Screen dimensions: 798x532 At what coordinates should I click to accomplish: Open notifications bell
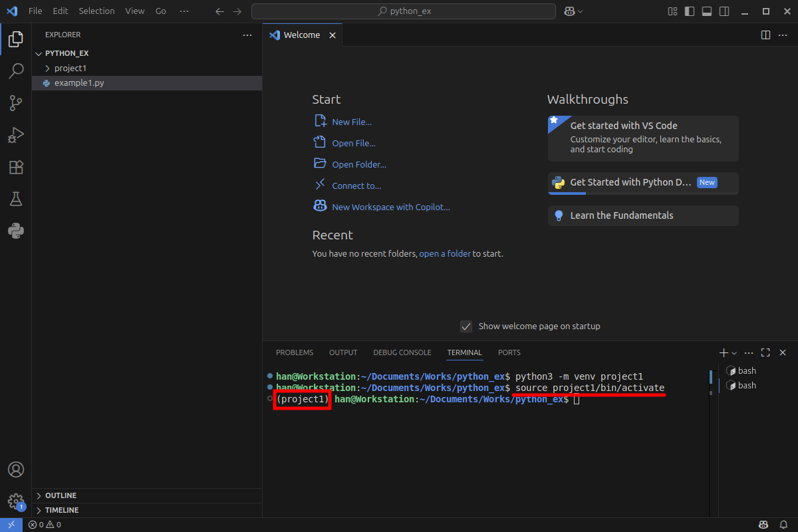pyautogui.click(x=783, y=525)
